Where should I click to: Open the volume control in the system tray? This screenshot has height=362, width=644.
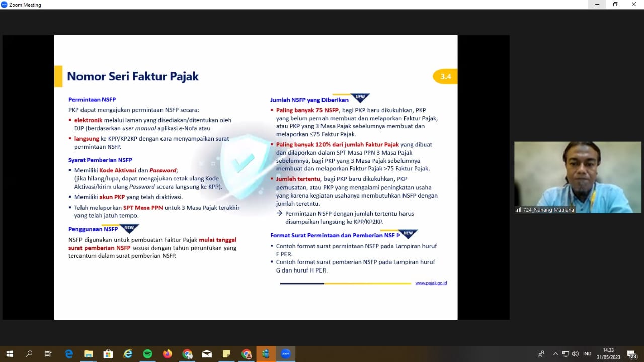click(x=575, y=354)
